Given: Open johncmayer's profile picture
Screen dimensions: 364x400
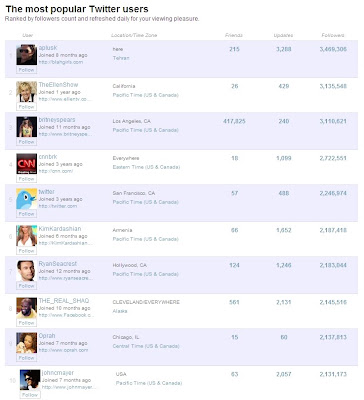Looking at the screenshot, I should tap(30, 380).
